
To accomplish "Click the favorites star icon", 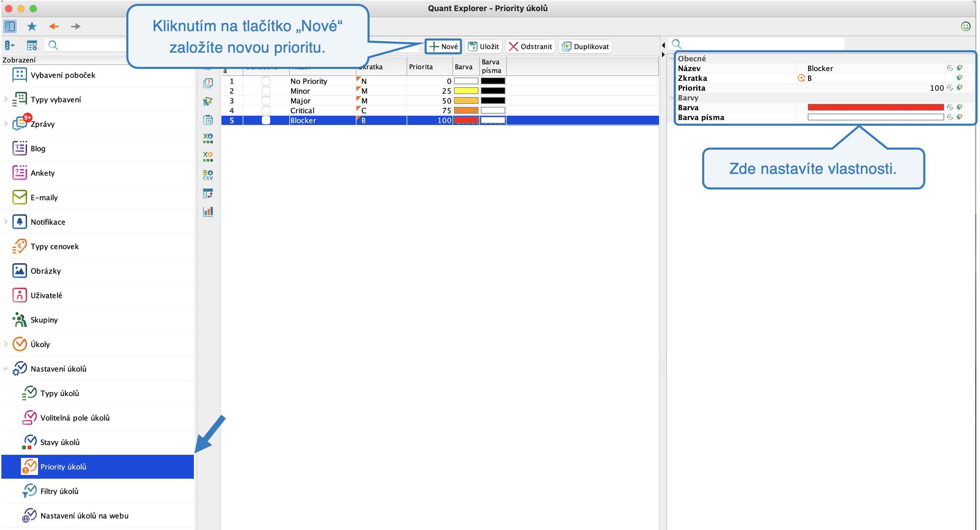I will (x=32, y=26).
